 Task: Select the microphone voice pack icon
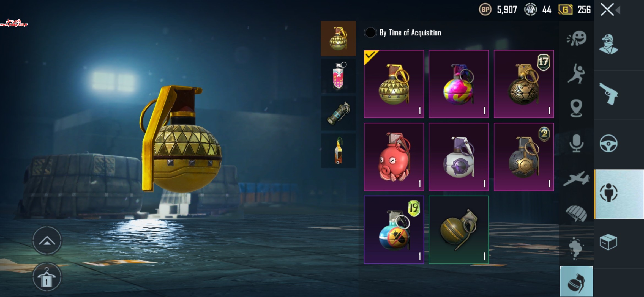pos(576,143)
